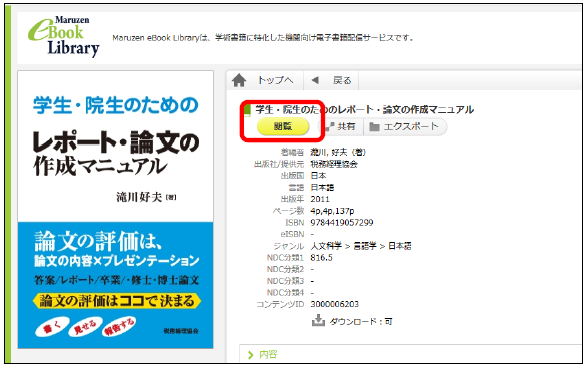Click the site description text in header
587x367 pixels.
(x=263, y=38)
